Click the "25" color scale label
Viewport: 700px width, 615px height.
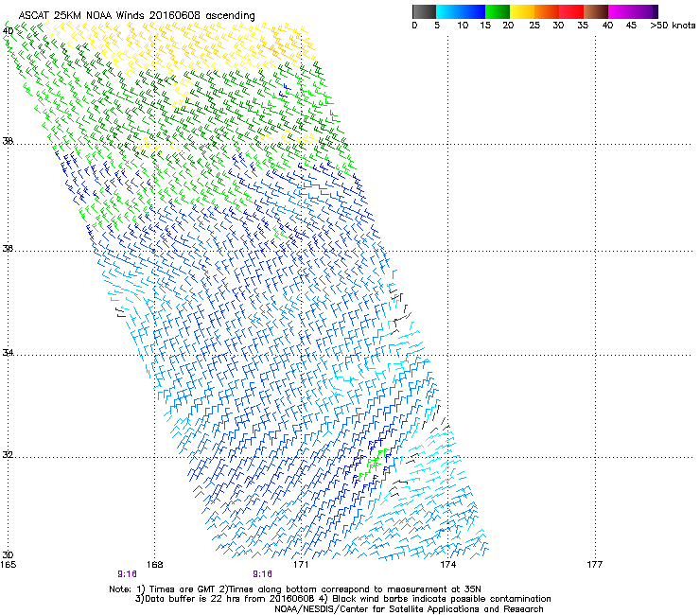coord(534,26)
